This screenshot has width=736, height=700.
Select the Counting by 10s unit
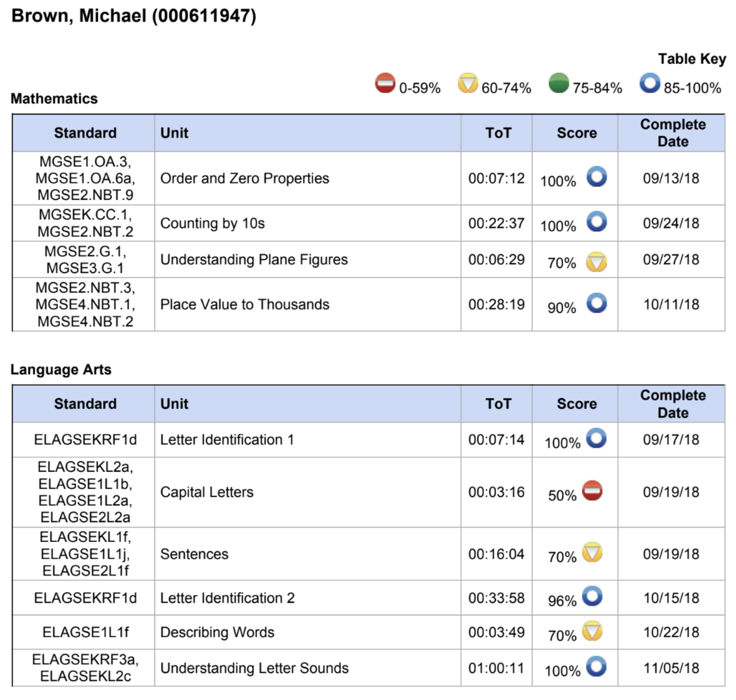[213, 223]
